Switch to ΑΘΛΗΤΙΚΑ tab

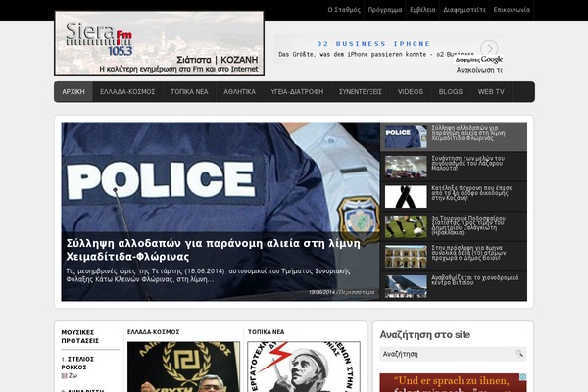(240, 91)
